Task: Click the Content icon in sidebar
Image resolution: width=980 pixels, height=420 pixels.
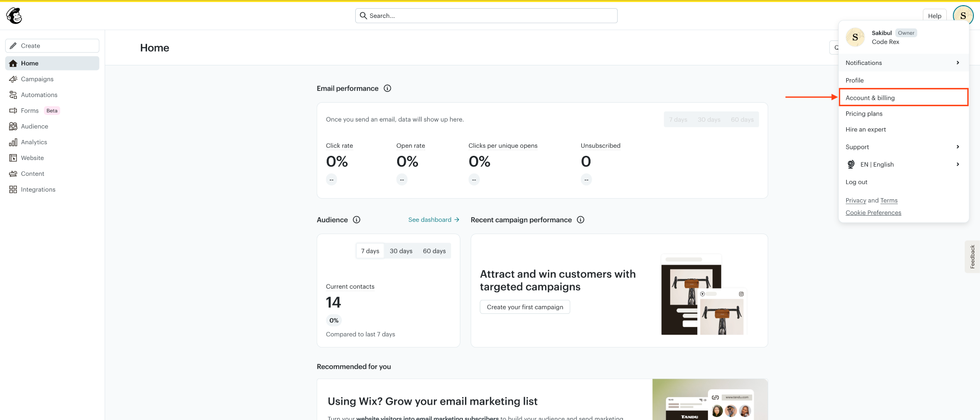Action: 13,174
